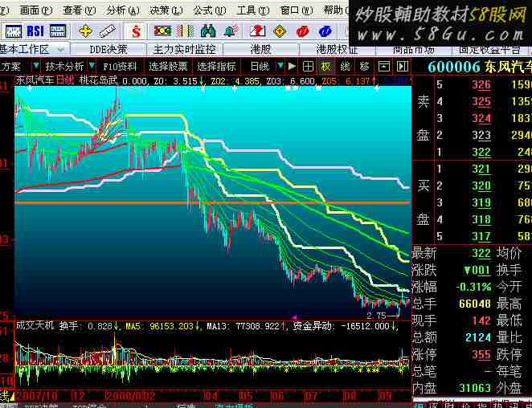Switch to the 主力实时监控 tab

point(185,50)
